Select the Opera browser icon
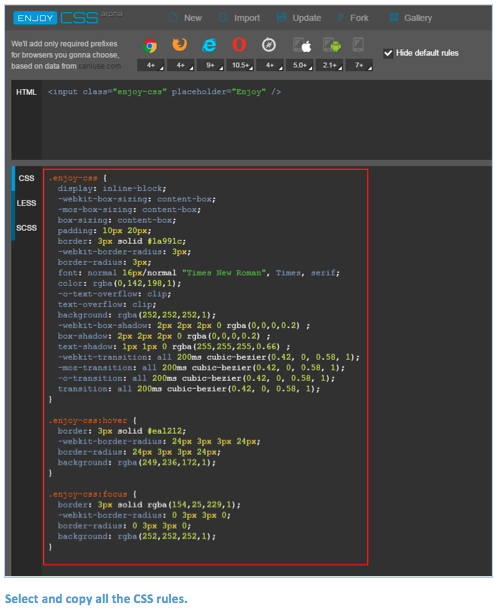The width and height of the screenshot is (500, 613). click(239, 45)
